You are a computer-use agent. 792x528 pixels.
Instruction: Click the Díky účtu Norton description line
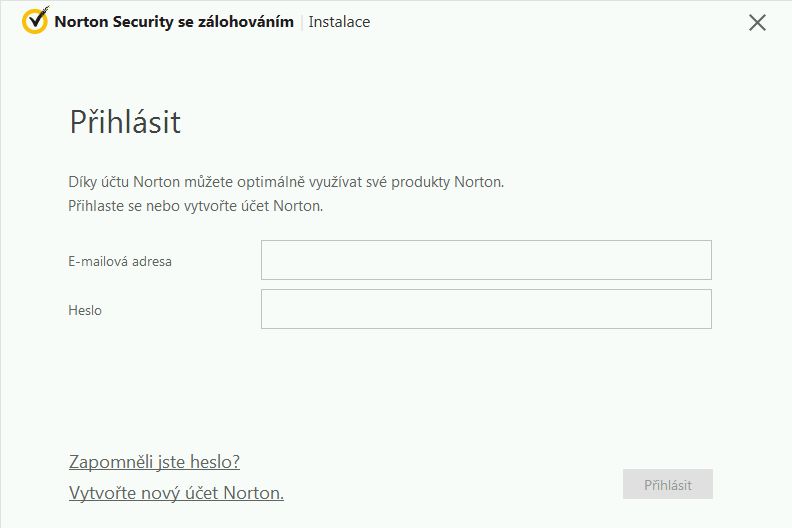coord(286,182)
